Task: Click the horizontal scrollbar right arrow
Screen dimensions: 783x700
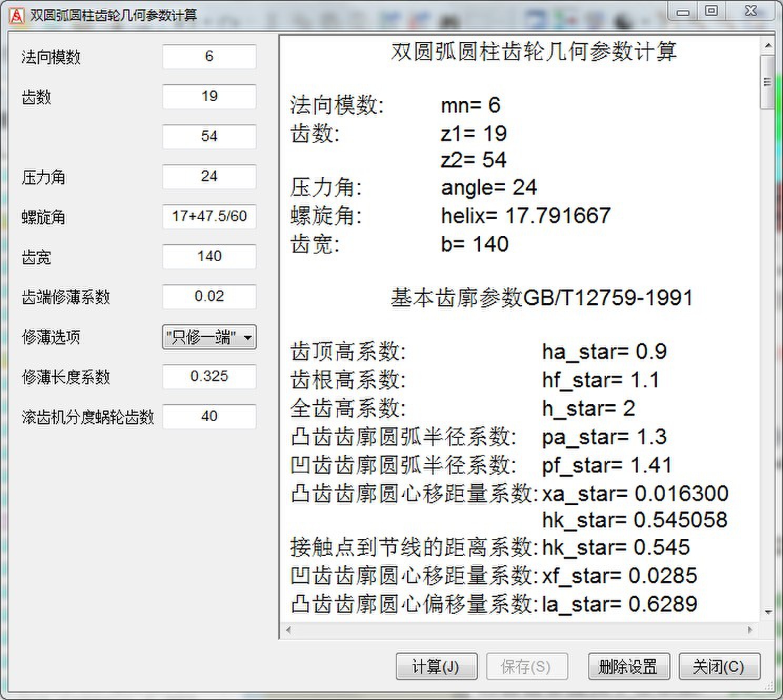Action: pos(750,629)
